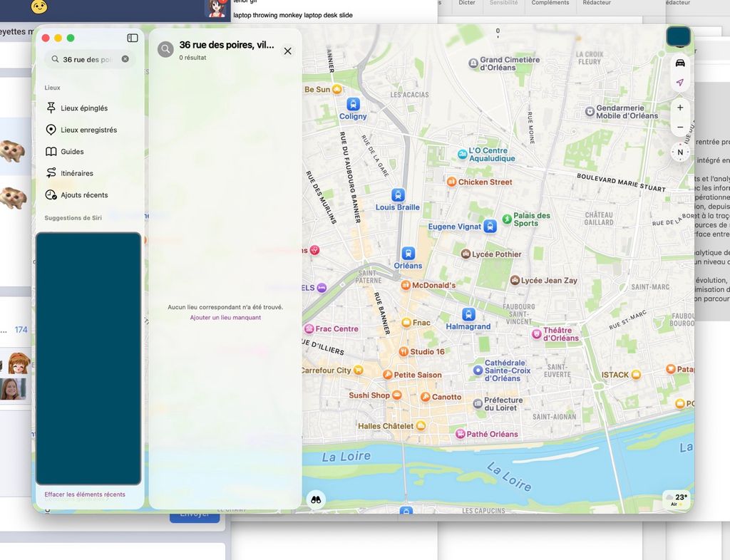Click the search field with address
This screenshot has width=730, height=560.
(x=87, y=59)
